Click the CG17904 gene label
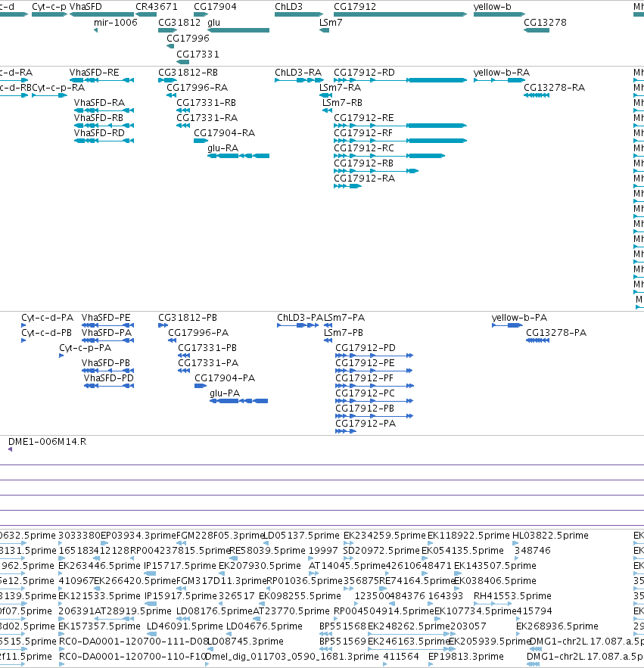 pos(215,7)
